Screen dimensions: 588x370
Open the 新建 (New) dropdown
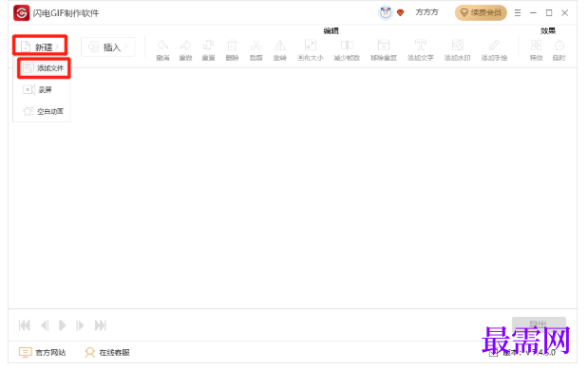click(40, 46)
